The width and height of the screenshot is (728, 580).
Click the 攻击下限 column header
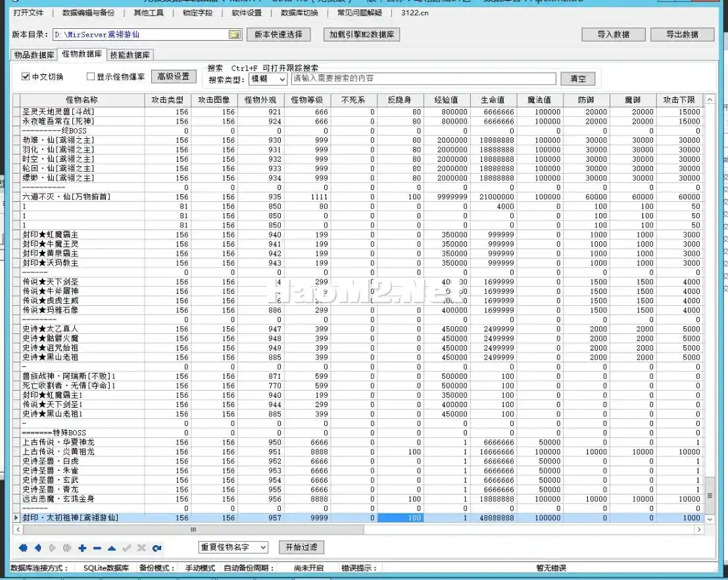click(x=679, y=100)
